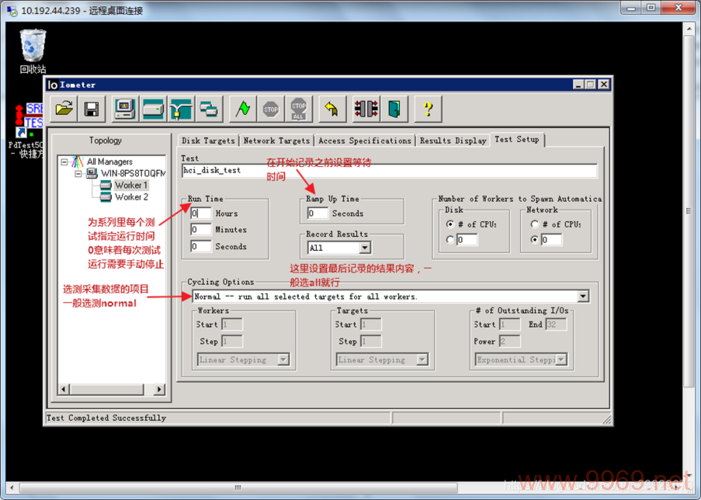Start new network worker icon
701x500 pixels.
pyautogui.click(x=181, y=109)
